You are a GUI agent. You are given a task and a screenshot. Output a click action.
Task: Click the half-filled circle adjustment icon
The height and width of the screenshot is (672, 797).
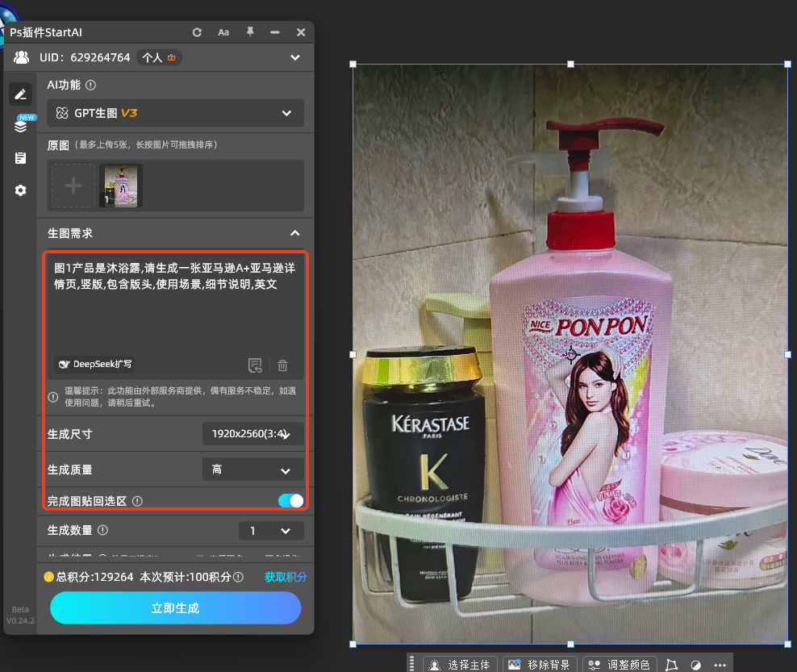(696, 665)
